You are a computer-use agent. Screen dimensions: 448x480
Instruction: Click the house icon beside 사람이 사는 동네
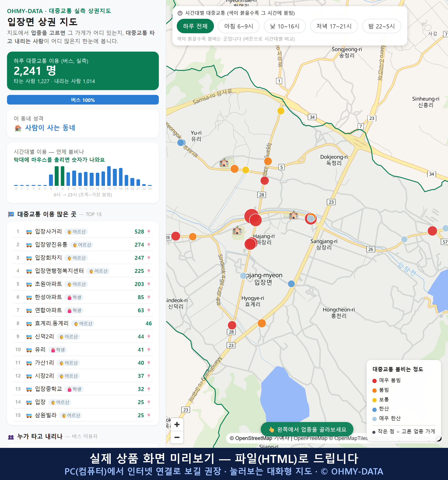[x=18, y=128]
